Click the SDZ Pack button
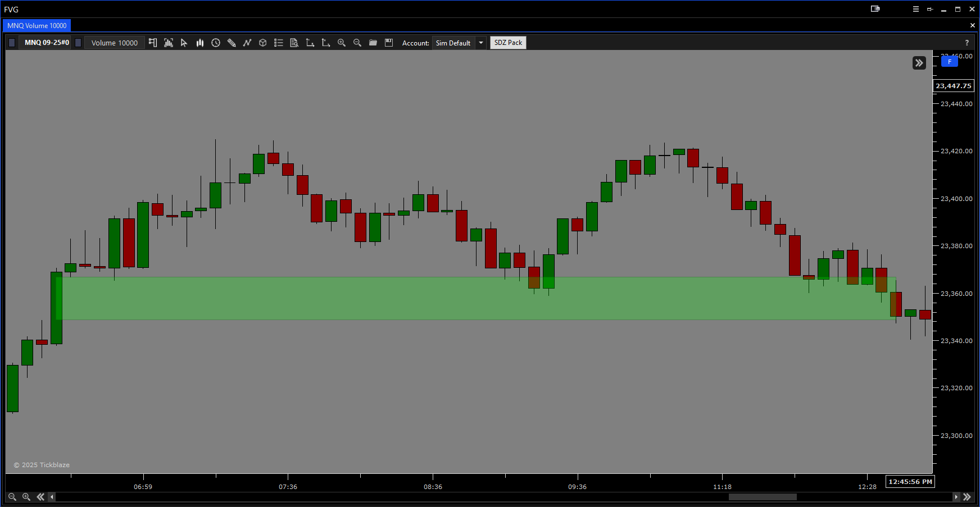 [x=508, y=43]
